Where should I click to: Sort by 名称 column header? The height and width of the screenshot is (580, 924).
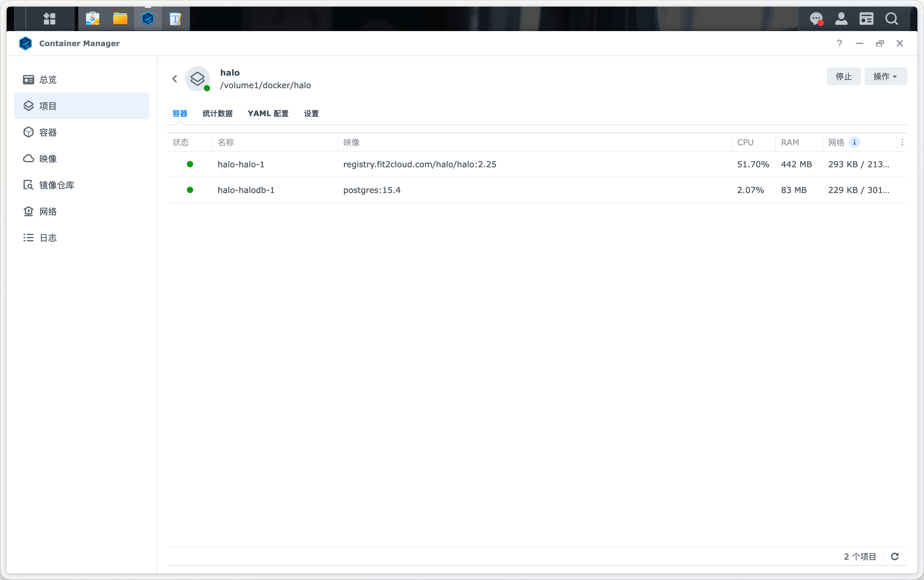click(275, 142)
